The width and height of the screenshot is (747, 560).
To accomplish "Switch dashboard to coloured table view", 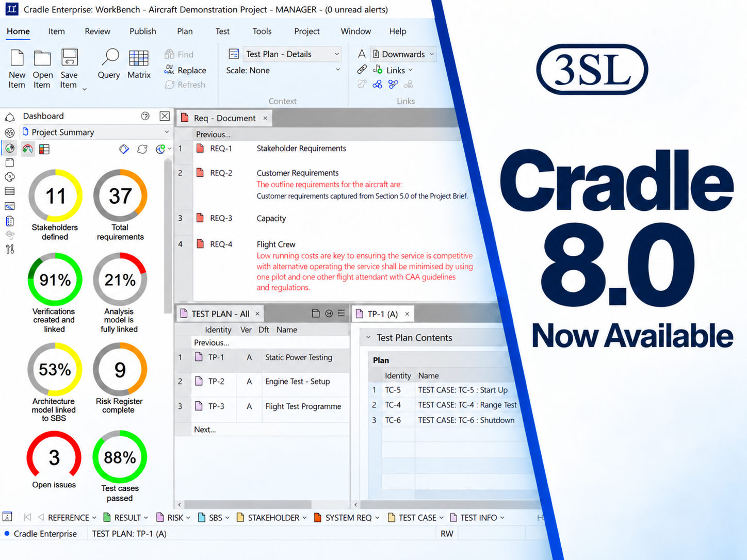I will click(x=44, y=149).
